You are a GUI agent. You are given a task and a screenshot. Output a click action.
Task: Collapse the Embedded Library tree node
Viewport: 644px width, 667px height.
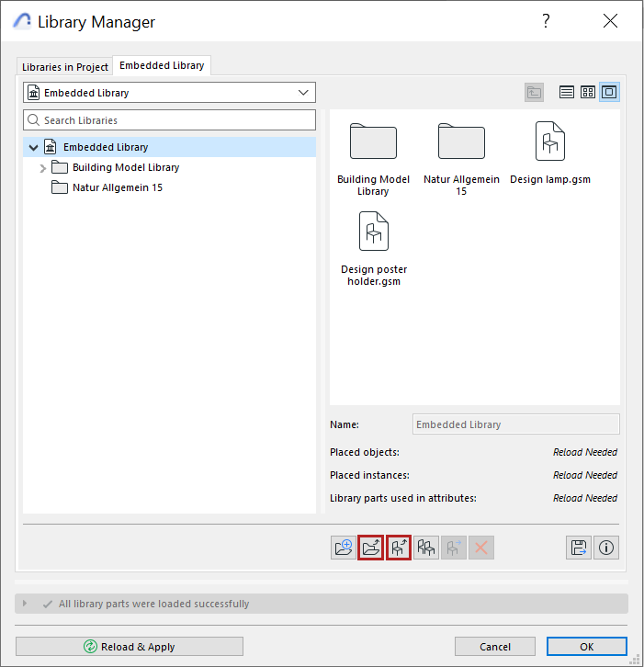(x=33, y=148)
